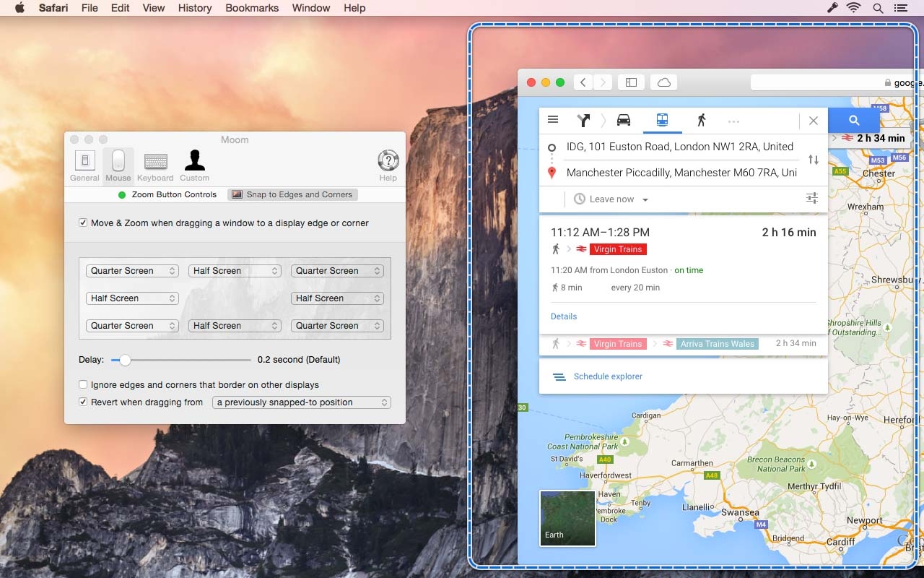This screenshot has width=924, height=578.
Task: Open bottom-left corner Quarter Screen dropdown
Action: coord(132,326)
